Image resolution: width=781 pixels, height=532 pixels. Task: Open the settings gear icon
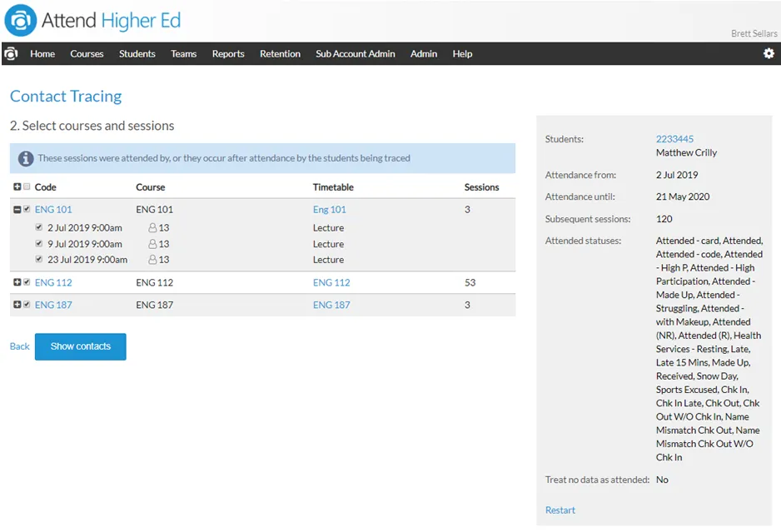(x=769, y=53)
